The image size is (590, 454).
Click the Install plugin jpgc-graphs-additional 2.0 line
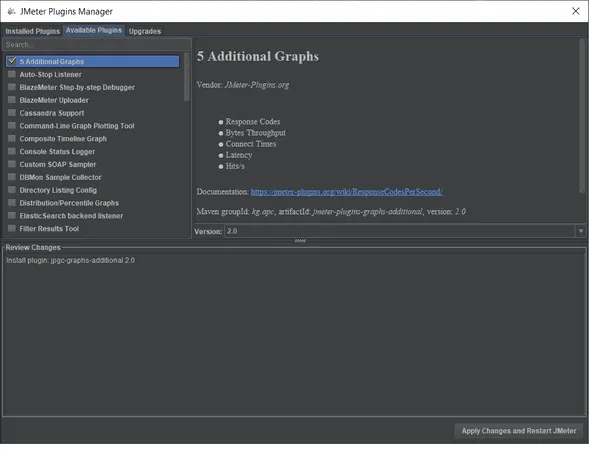pyautogui.click(x=70, y=260)
